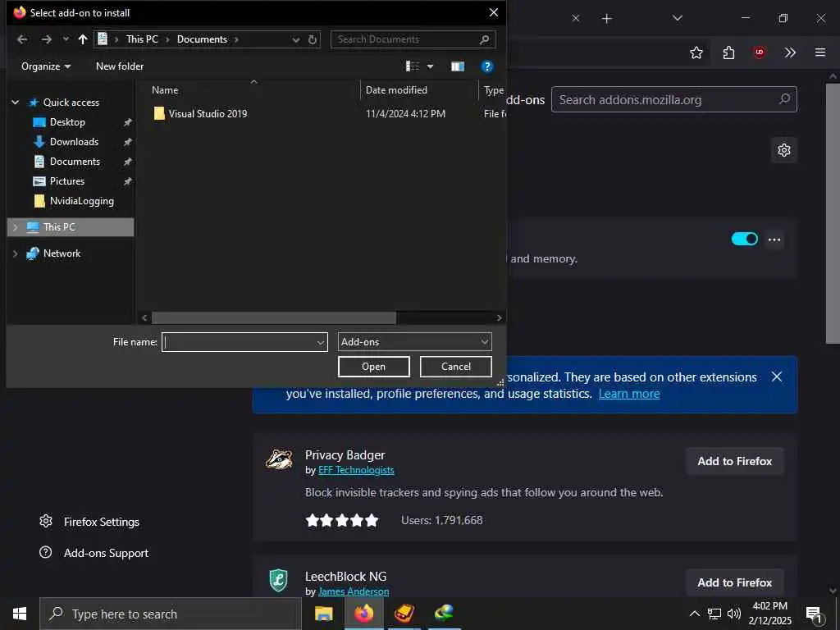The width and height of the screenshot is (840, 630).
Task: Go forward in the file dialog
Action: (47, 39)
